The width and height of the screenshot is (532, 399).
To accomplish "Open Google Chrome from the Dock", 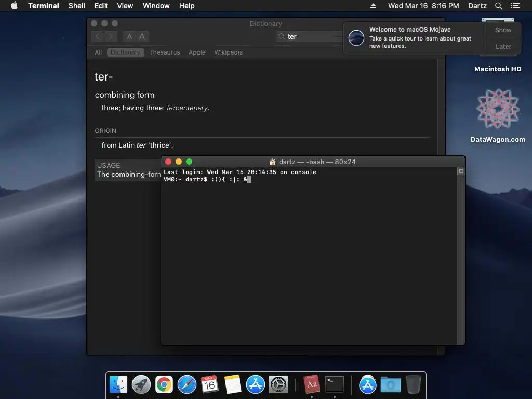I will coord(164,384).
